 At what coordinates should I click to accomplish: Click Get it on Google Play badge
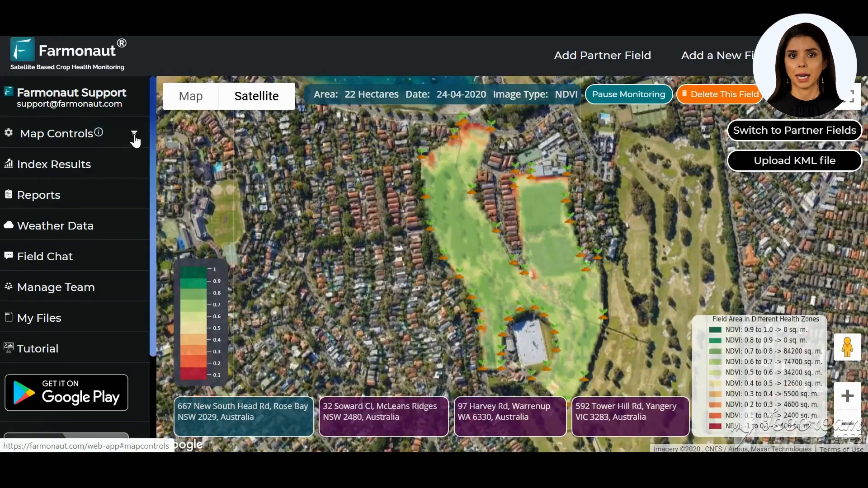pyautogui.click(x=66, y=393)
